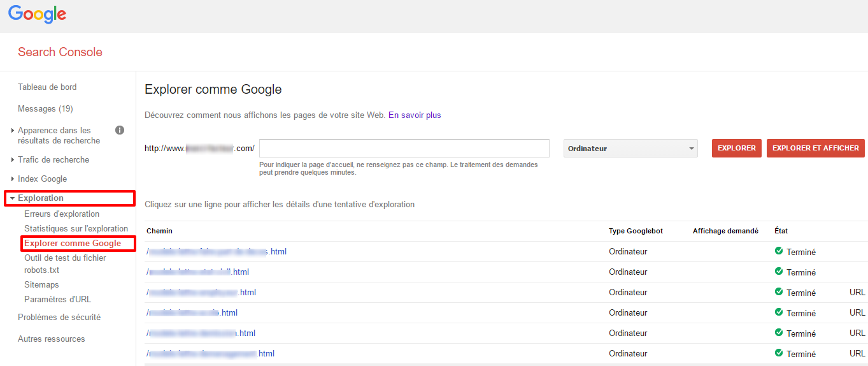
Task: Click the Affichage demandé column header
Action: [725, 231]
